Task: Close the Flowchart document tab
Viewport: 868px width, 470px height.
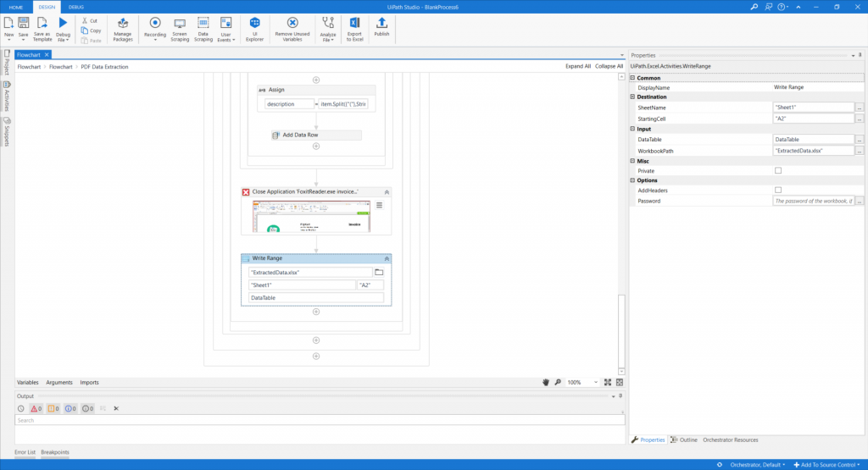Action: click(x=47, y=55)
